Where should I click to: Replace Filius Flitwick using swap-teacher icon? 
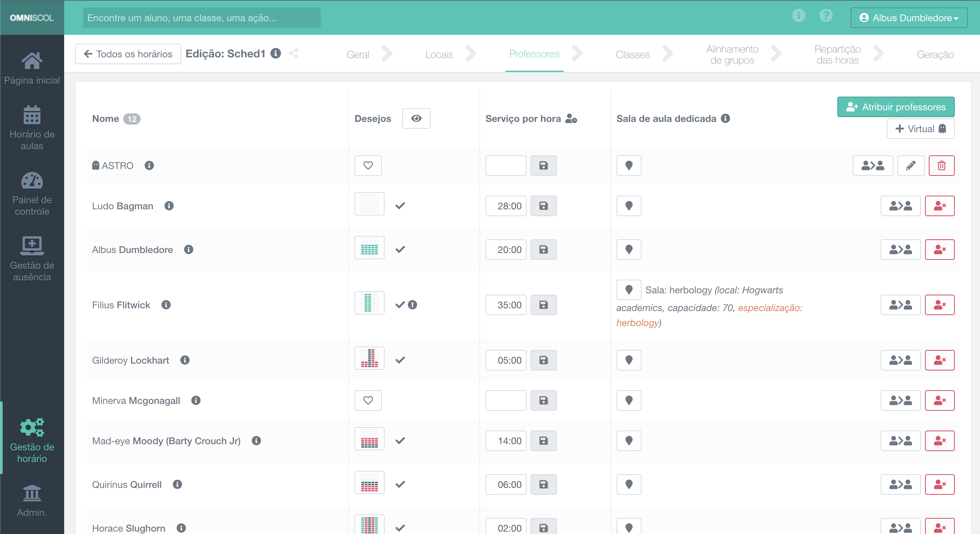900,305
